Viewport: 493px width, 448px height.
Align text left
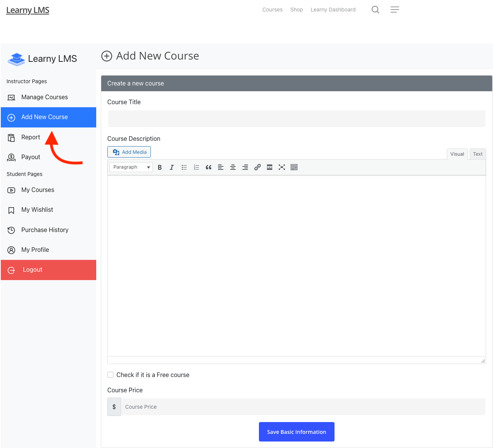click(221, 167)
